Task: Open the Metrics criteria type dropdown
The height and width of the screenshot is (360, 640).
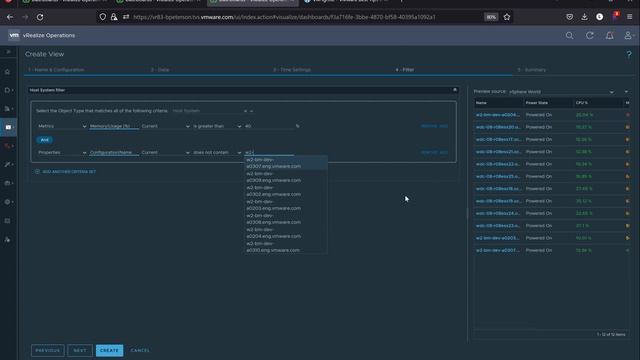Action: (x=62, y=126)
